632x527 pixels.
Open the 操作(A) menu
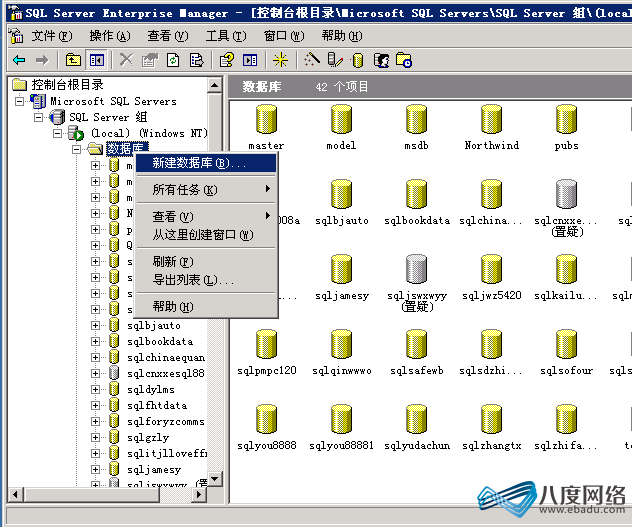pyautogui.click(x=110, y=36)
